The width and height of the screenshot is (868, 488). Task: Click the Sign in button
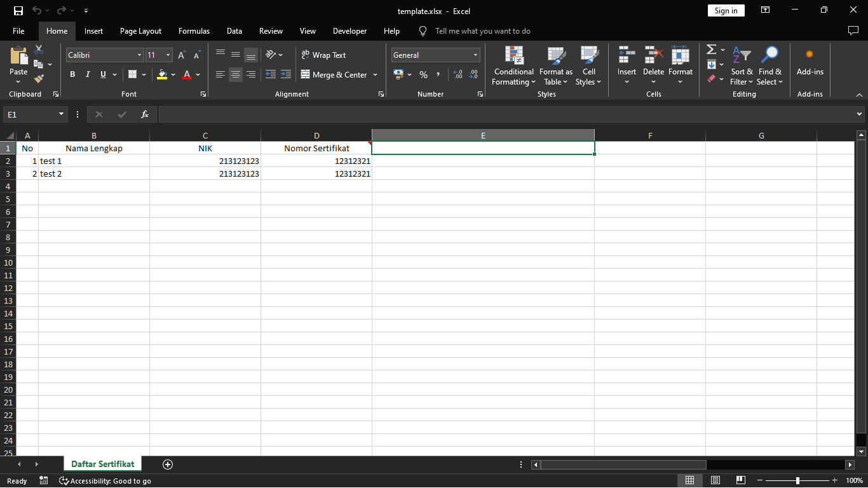click(726, 11)
